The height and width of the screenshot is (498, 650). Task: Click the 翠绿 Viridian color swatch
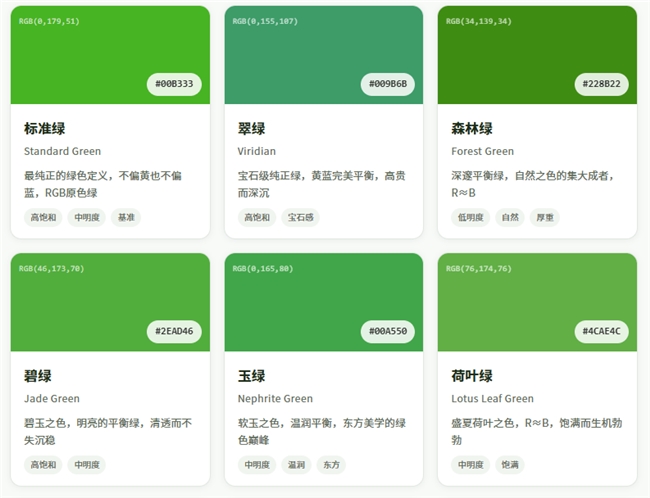click(x=324, y=55)
